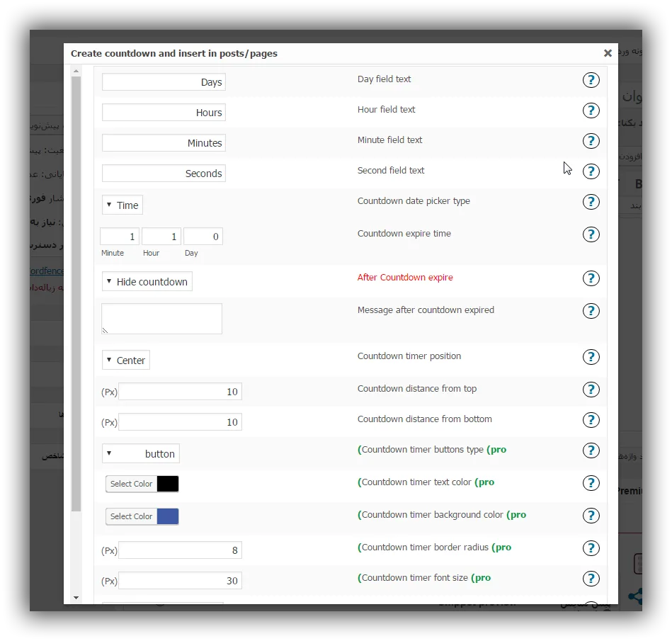Viewport: 672px width, 641px height.
Task: Click the Minutes text field
Action: pyautogui.click(x=164, y=143)
